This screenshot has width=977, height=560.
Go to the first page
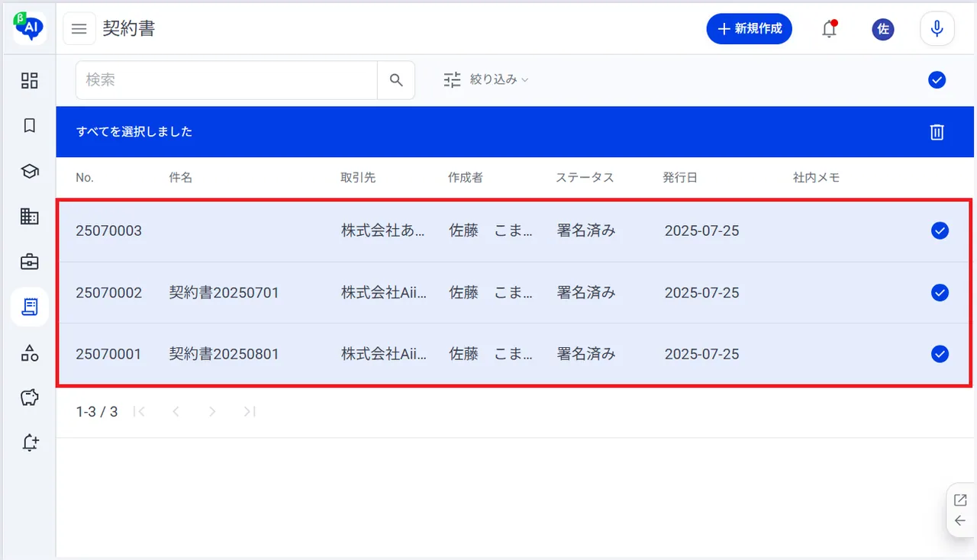(139, 412)
